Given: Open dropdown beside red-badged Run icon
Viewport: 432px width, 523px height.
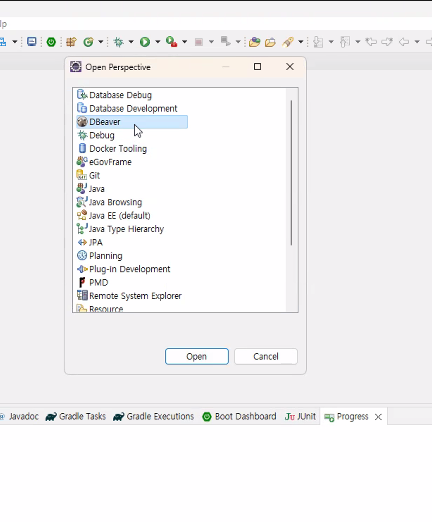Looking at the screenshot, I should pyautogui.click(x=184, y=42).
